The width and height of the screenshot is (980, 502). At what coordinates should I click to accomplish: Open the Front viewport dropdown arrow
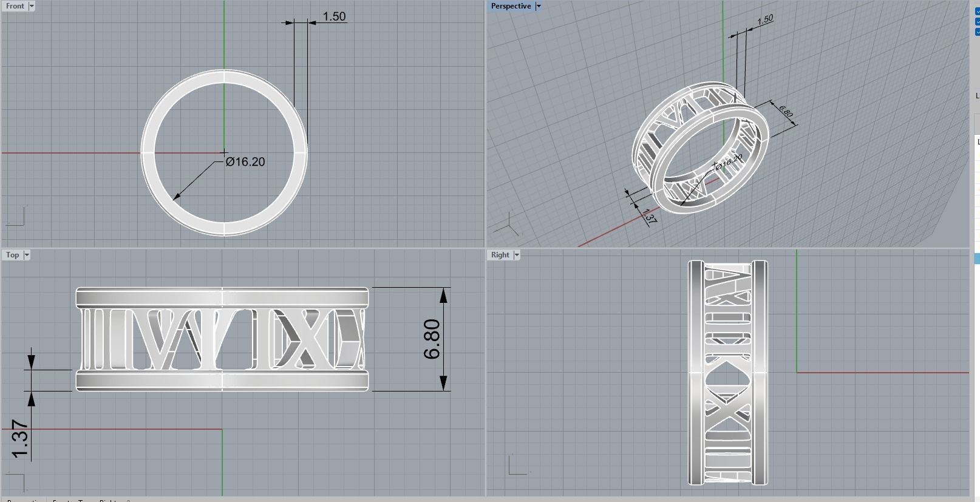click(x=32, y=6)
